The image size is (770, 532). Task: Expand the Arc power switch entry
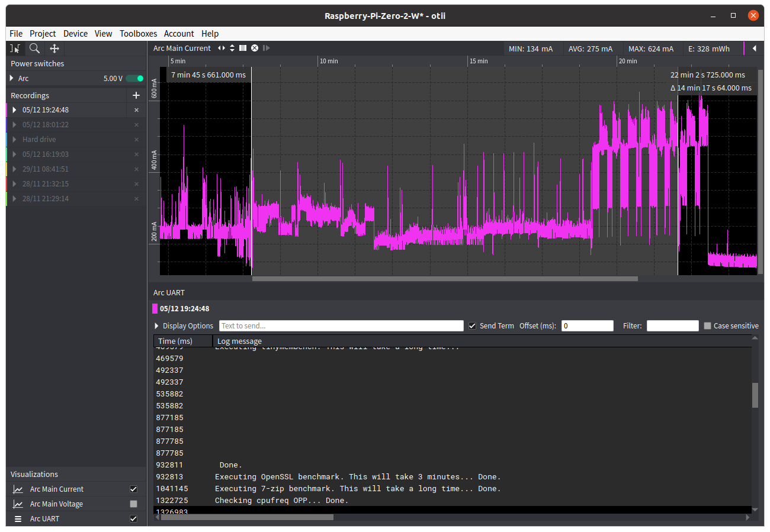pos(12,78)
